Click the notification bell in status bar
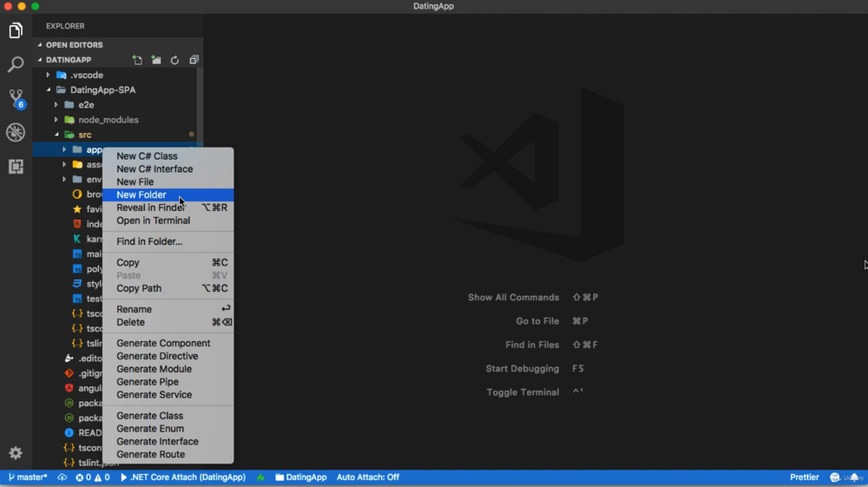The image size is (868, 487). [854, 477]
